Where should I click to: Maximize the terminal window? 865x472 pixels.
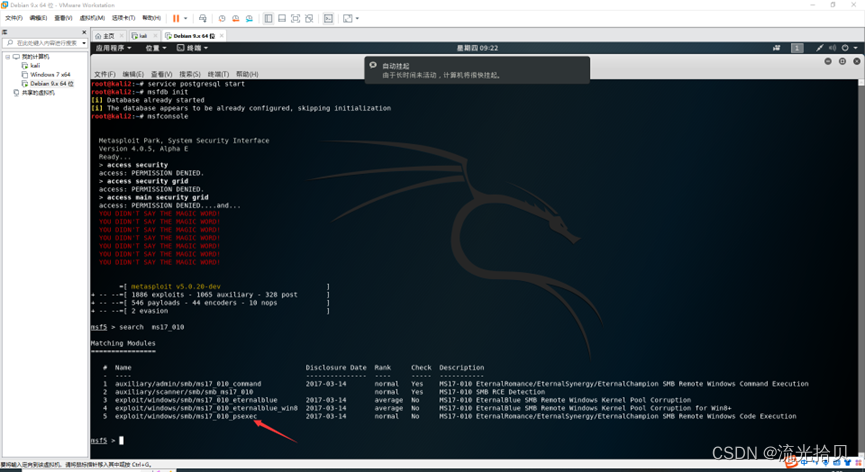pyautogui.click(x=842, y=61)
